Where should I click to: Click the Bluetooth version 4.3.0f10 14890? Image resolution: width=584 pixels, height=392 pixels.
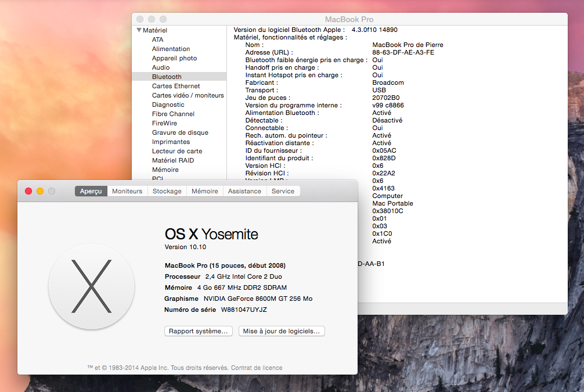coord(374,30)
